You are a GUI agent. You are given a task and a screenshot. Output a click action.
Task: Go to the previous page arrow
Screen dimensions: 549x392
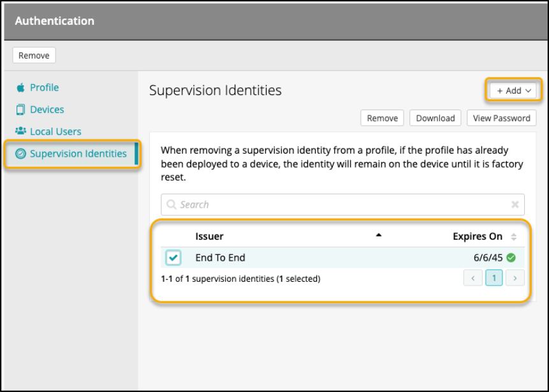(473, 278)
